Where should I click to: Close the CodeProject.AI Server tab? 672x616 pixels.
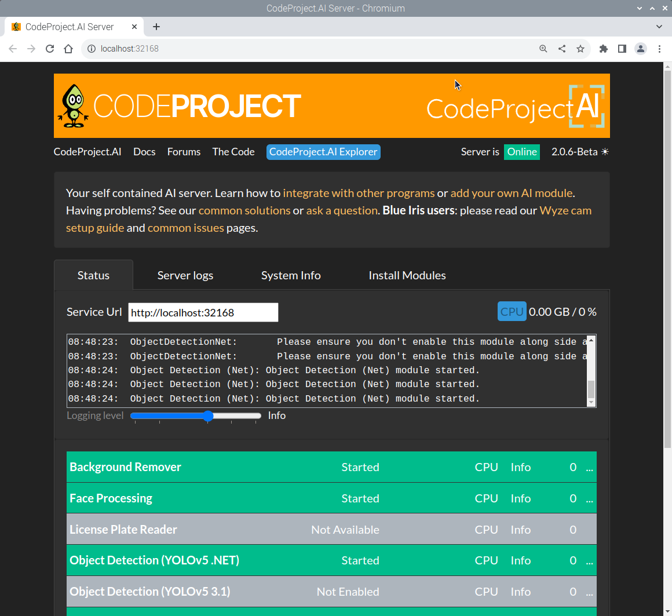pos(134,27)
